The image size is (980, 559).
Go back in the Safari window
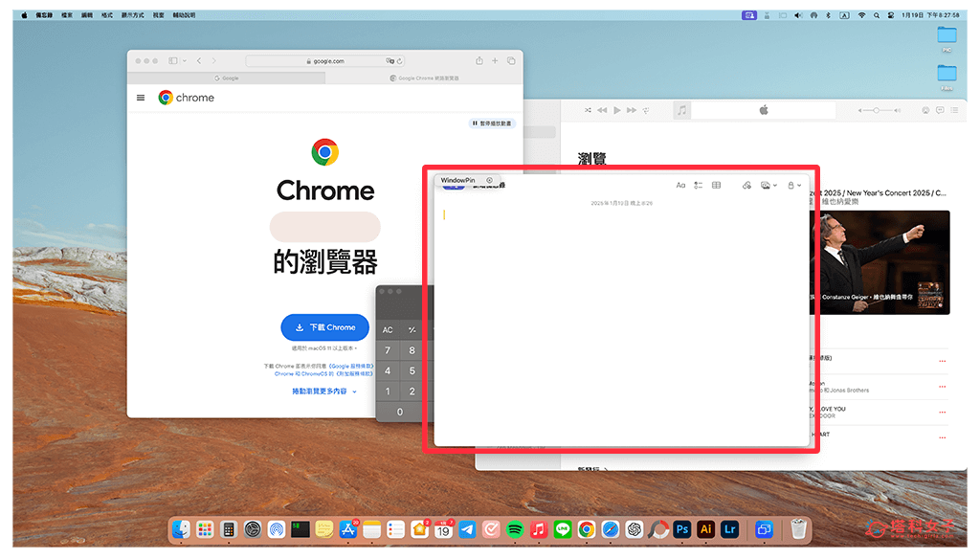click(199, 60)
